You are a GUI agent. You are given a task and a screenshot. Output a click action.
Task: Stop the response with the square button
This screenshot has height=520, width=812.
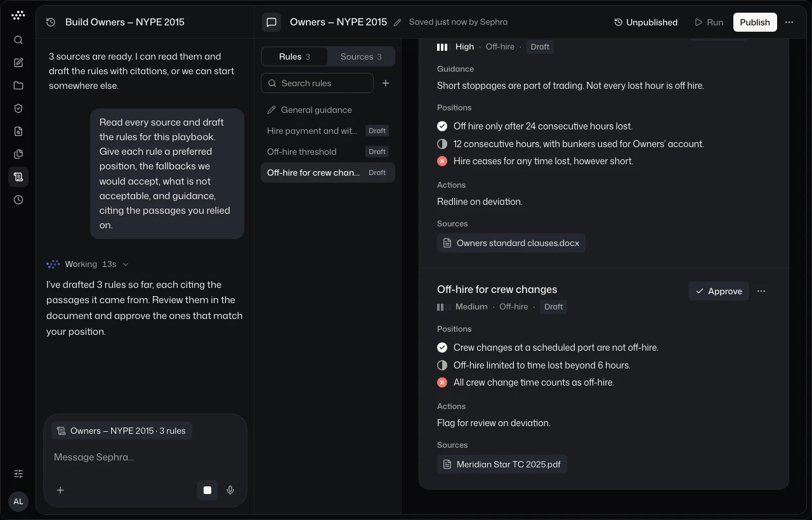coord(207,490)
